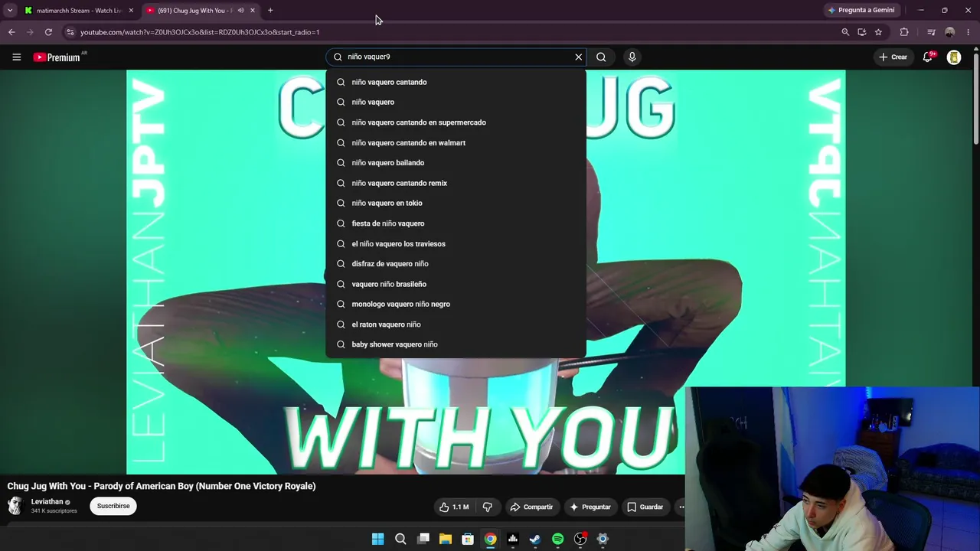980x551 pixels.
Task: Click the browser address bar URL
Action: 200,32
